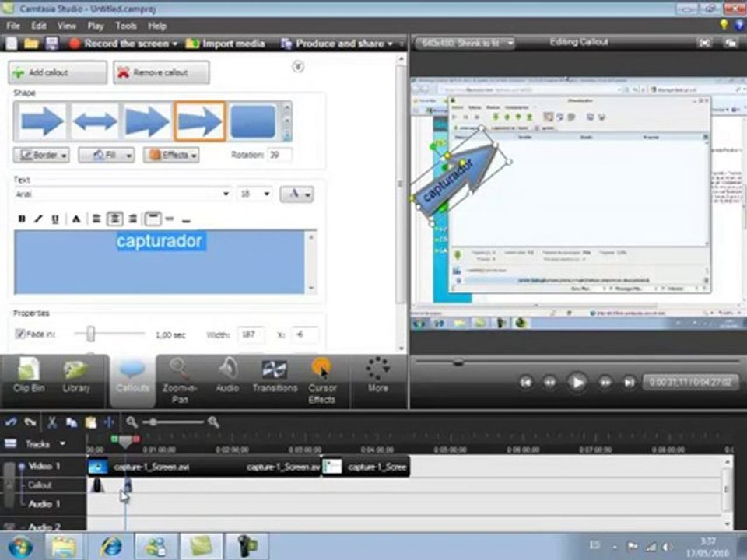Click the save project disk icon
The image size is (747, 560).
[x=51, y=44]
